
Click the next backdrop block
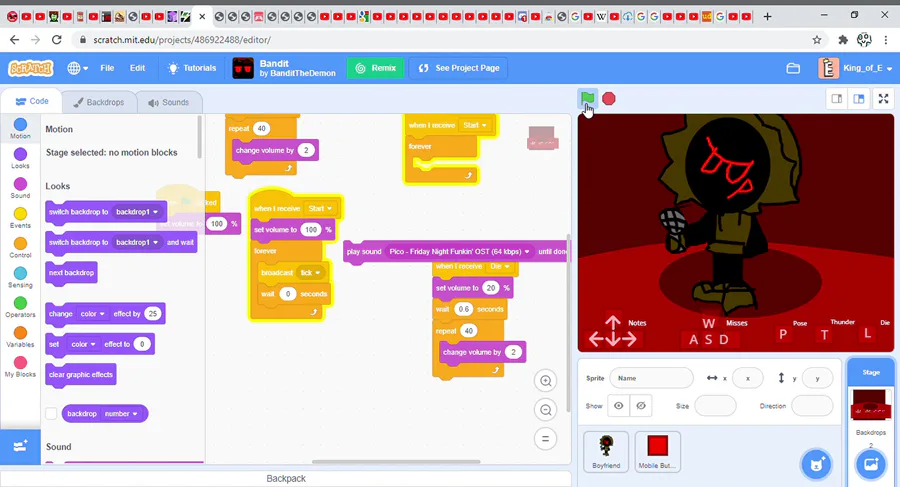tap(71, 273)
